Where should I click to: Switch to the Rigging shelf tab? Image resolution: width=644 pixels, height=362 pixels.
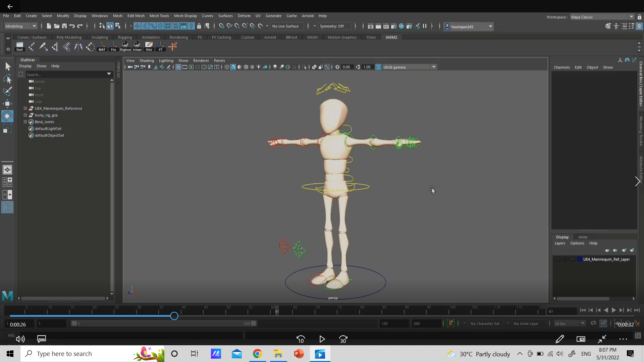point(124,37)
